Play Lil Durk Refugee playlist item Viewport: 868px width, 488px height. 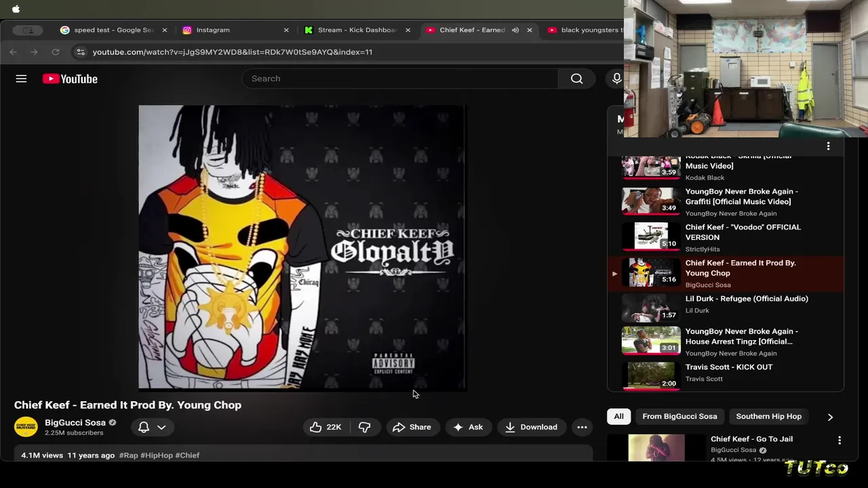(726, 308)
